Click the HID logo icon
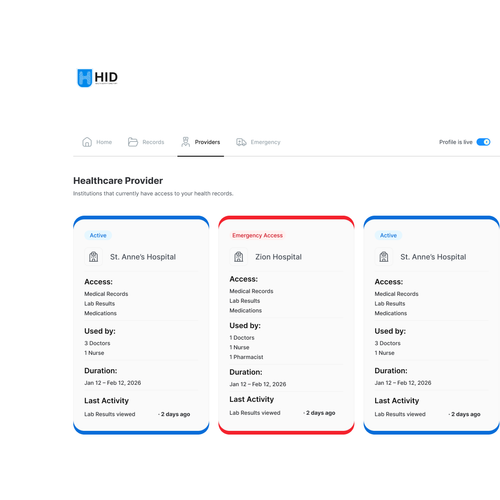The image size is (500, 500). click(84, 78)
